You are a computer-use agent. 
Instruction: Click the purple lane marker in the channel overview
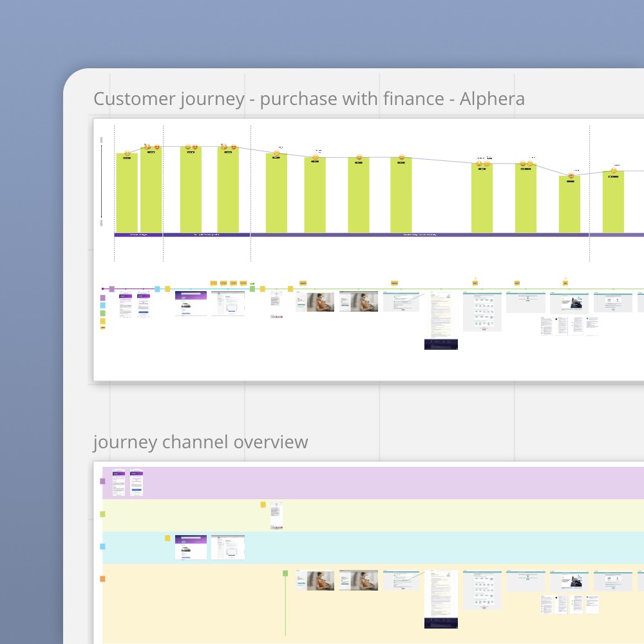coord(102,481)
